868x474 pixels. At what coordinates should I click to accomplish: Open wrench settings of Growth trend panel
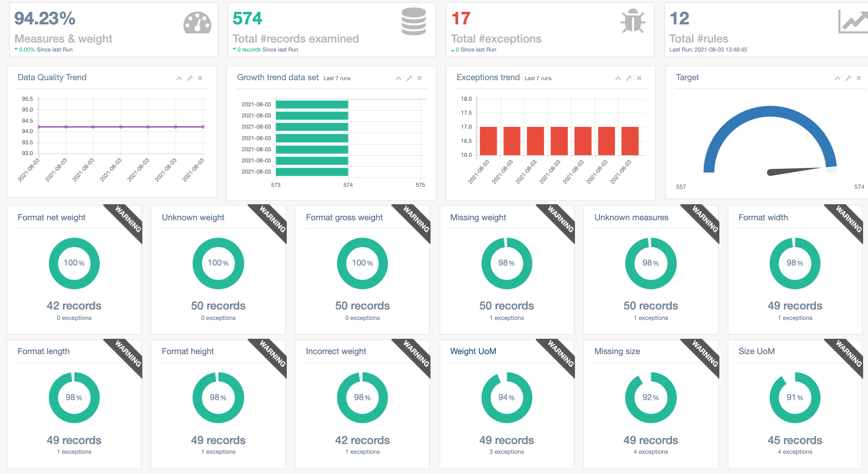point(410,78)
